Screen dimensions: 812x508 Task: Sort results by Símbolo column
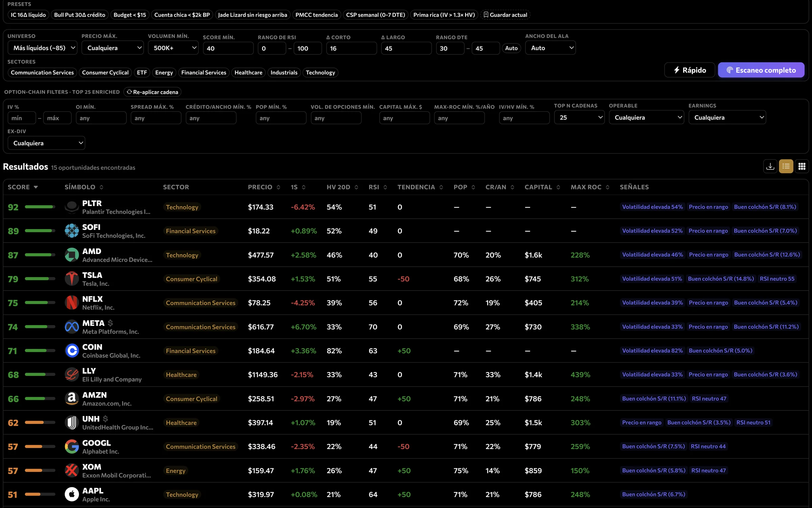[x=101, y=187]
